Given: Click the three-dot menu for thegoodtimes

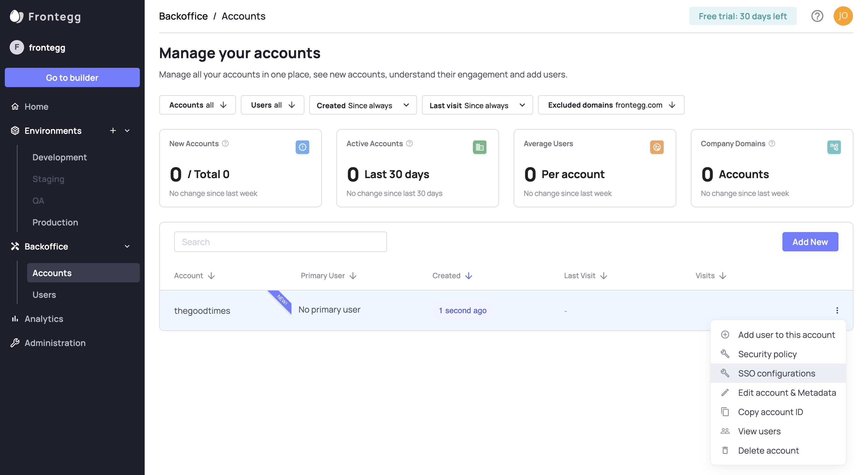Looking at the screenshot, I should (x=837, y=310).
